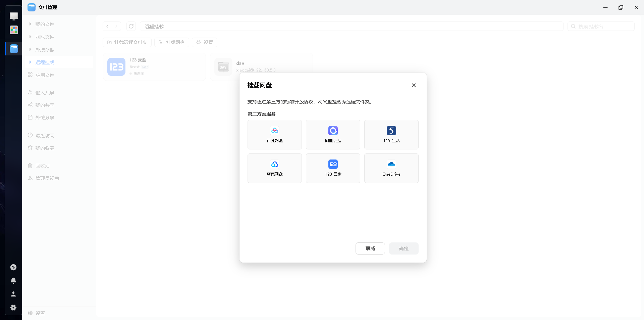Open system settings gear in dock
The width and height of the screenshot is (644, 320).
pos(13,308)
